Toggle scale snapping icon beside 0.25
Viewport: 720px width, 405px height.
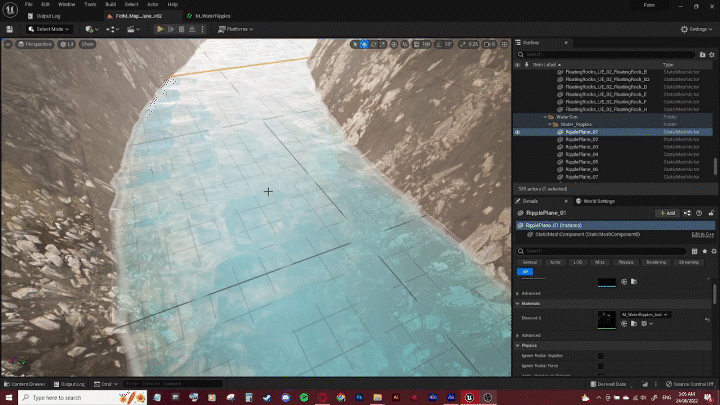462,44
